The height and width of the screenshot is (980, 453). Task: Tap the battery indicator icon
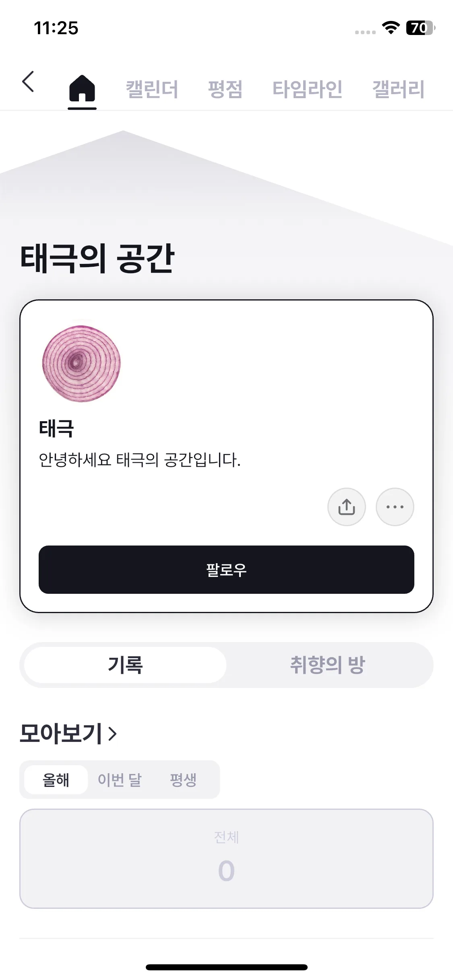(420, 28)
